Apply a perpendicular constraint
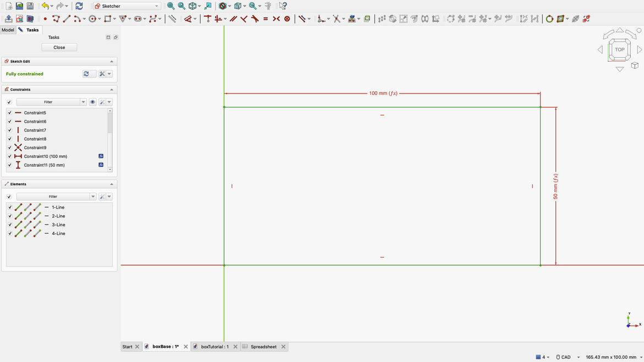 [x=243, y=18]
